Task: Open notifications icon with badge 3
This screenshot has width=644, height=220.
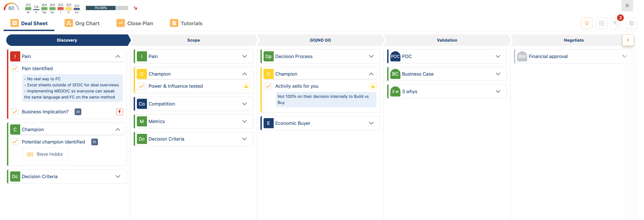Action: click(x=616, y=23)
